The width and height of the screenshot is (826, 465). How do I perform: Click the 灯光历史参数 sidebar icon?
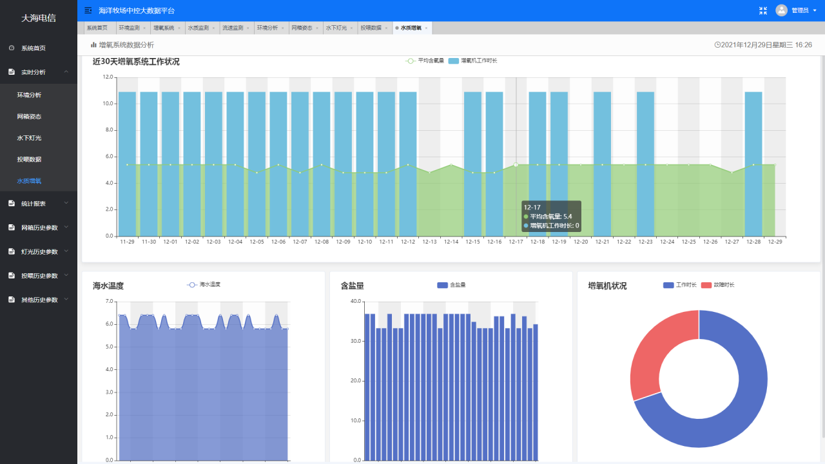[x=12, y=251]
